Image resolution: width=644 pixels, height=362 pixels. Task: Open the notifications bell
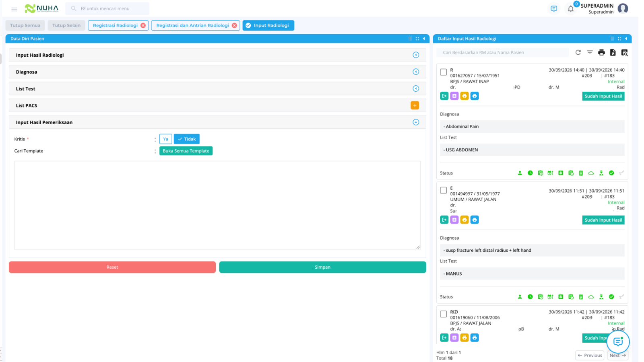point(571,9)
